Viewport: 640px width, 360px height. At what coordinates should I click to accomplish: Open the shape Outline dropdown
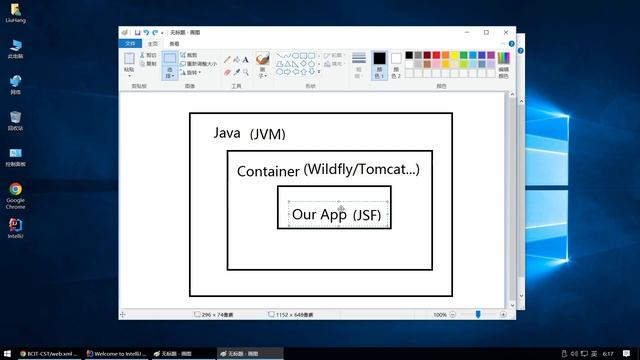(334, 56)
